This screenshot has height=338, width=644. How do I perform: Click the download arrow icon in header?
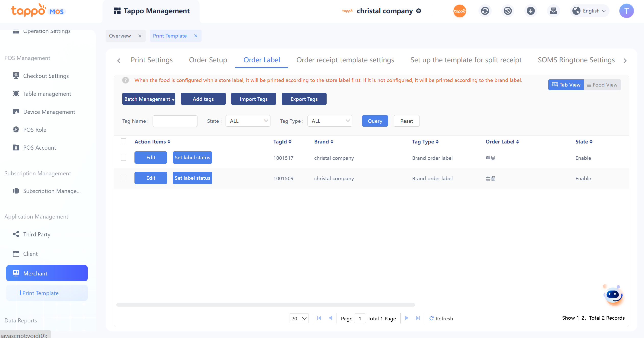pyautogui.click(x=531, y=11)
